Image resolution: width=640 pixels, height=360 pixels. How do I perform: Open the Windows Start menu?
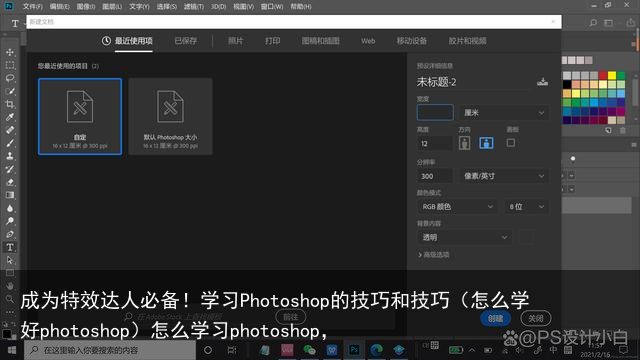(x=12, y=350)
